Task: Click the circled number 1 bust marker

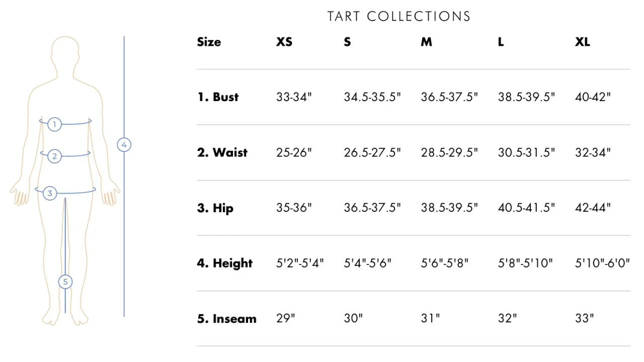Action: pyautogui.click(x=55, y=124)
